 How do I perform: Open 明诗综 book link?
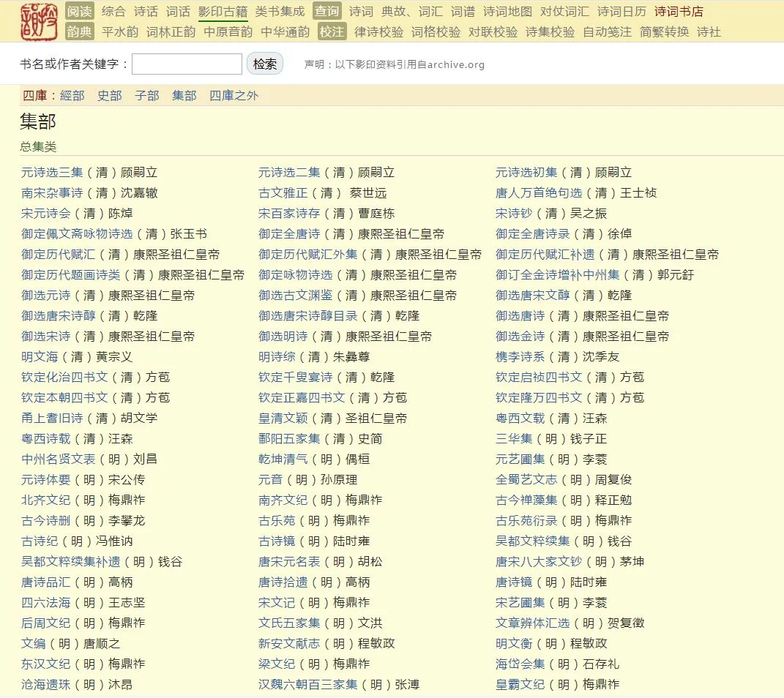coord(277,357)
